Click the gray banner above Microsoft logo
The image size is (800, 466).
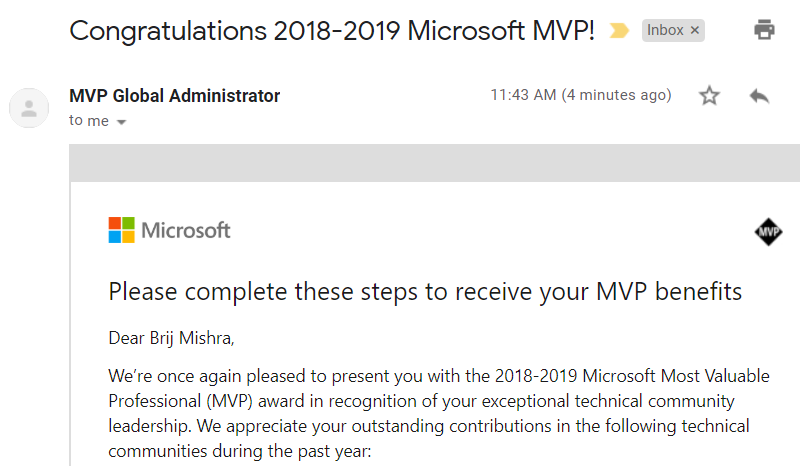coord(434,162)
